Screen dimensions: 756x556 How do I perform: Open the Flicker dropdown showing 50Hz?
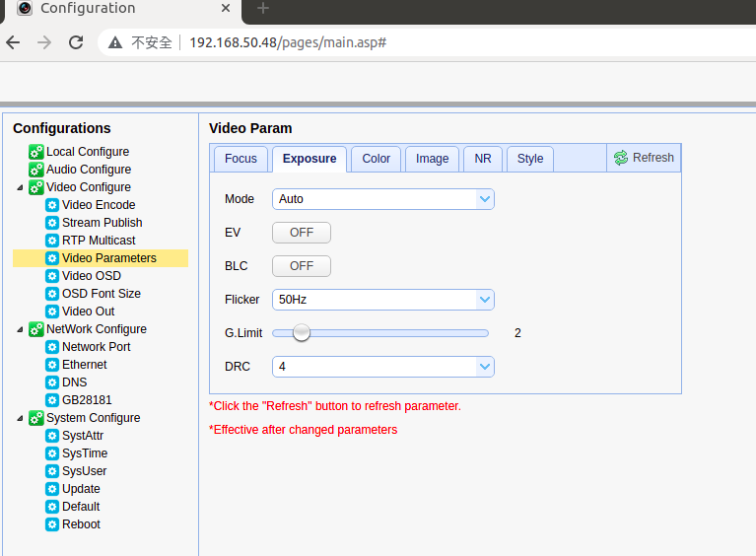(383, 300)
